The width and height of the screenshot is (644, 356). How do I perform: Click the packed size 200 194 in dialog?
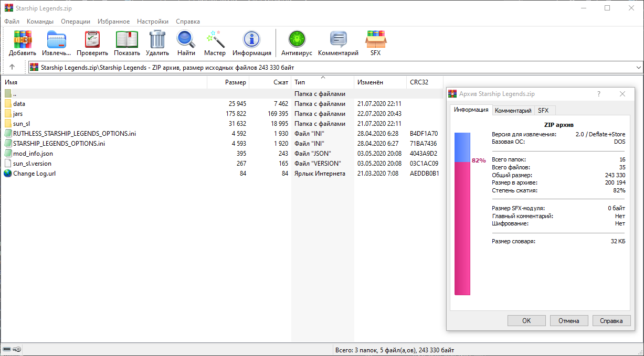coord(615,182)
